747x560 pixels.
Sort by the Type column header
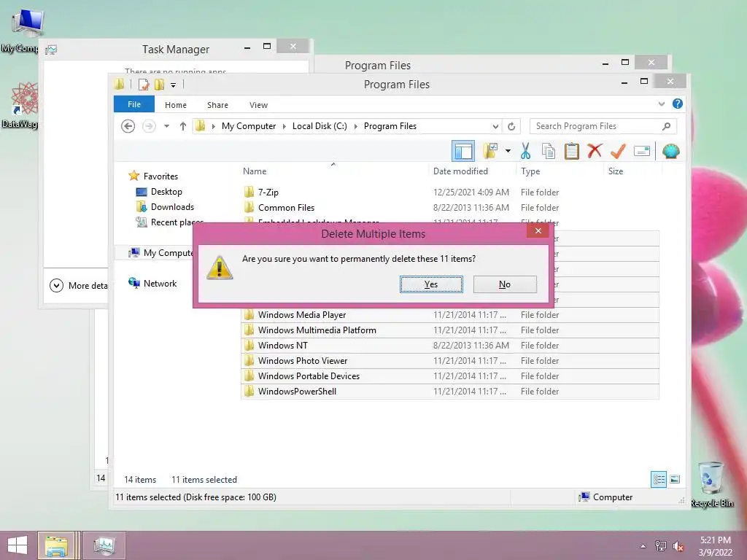560,171
